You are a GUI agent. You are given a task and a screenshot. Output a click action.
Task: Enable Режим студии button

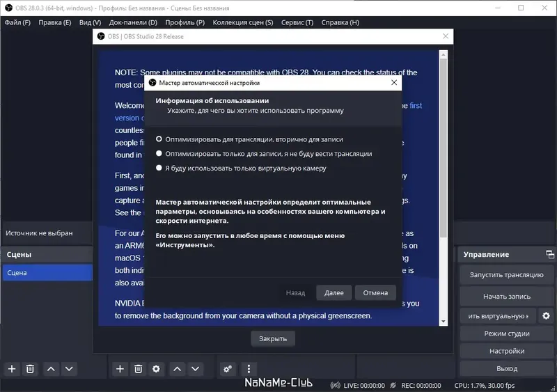coord(507,334)
